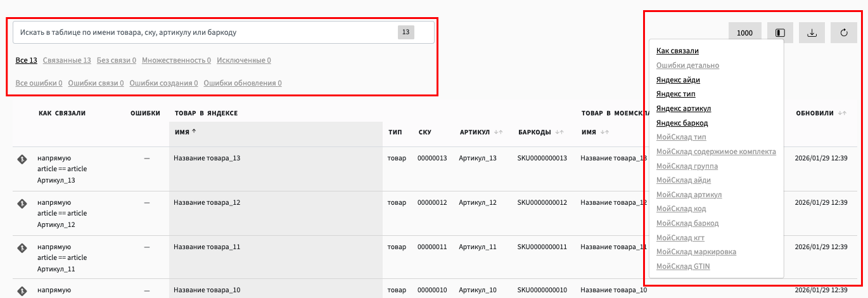Screen dimensions: 868x298
Task: Click the download table icon
Action: tap(812, 33)
